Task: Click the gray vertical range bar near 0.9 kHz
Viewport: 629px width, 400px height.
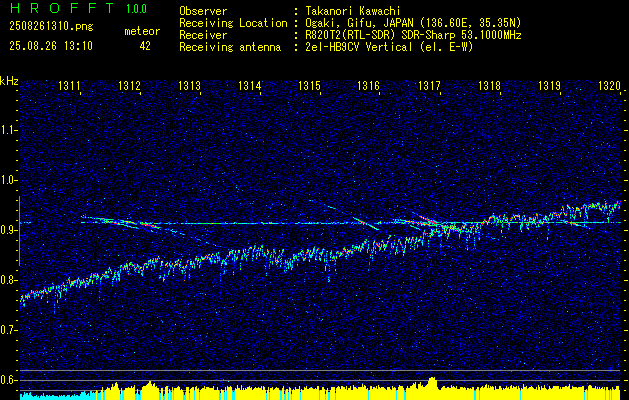Action: pyautogui.click(x=19, y=231)
